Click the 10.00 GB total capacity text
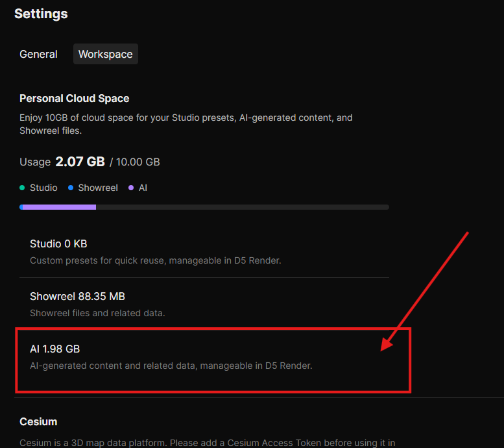 click(x=138, y=162)
